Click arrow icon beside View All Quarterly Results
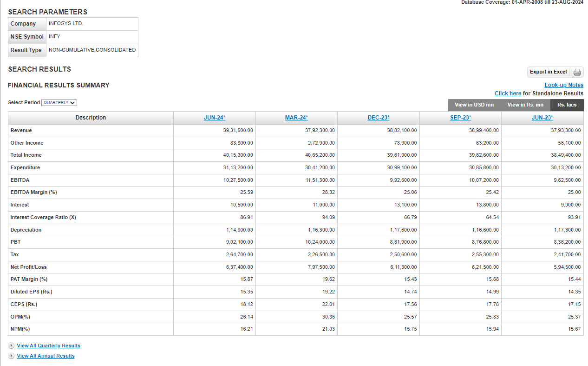588x366 pixels. click(11, 346)
